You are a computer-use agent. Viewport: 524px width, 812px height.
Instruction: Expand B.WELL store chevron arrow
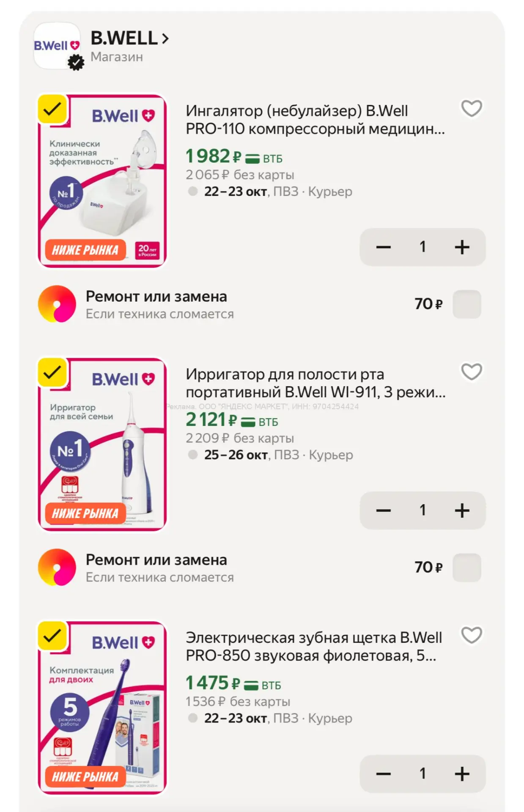tap(165, 39)
